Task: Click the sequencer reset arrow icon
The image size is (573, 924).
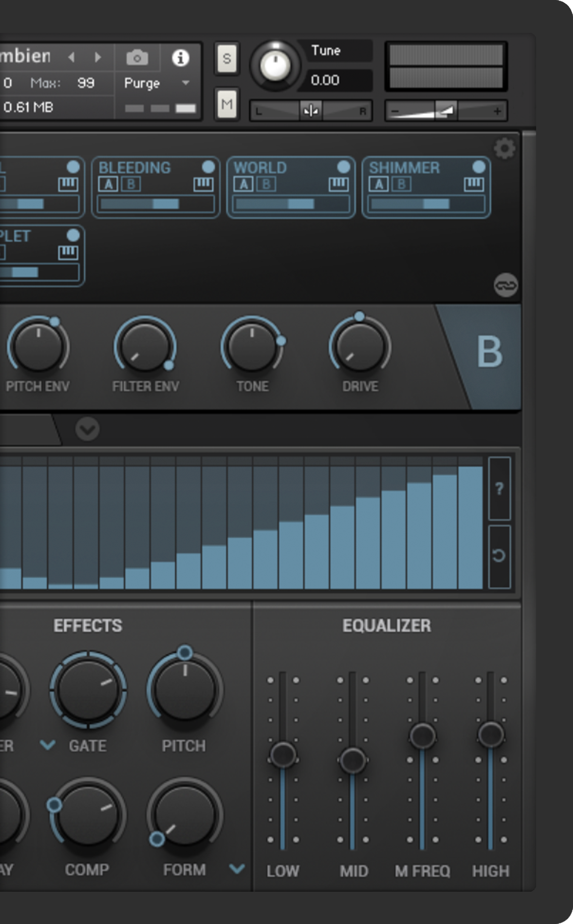Action: click(x=499, y=556)
